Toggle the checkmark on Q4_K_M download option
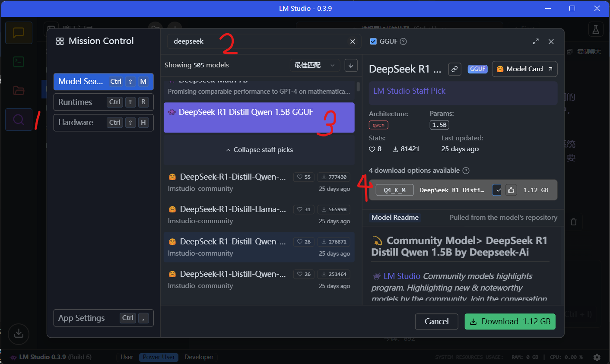 pyautogui.click(x=498, y=190)
